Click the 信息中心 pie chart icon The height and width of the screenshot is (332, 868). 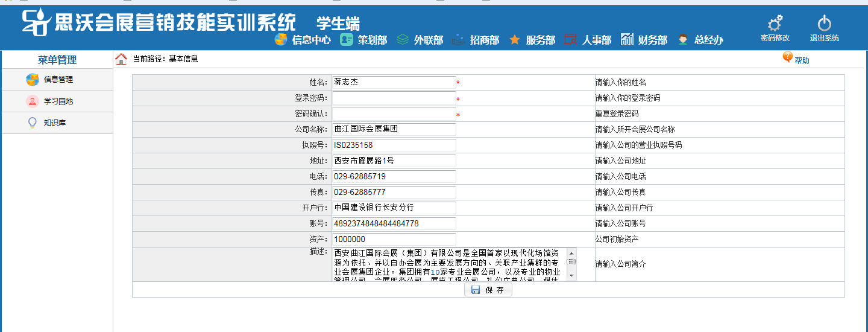[x=280, y=40]
